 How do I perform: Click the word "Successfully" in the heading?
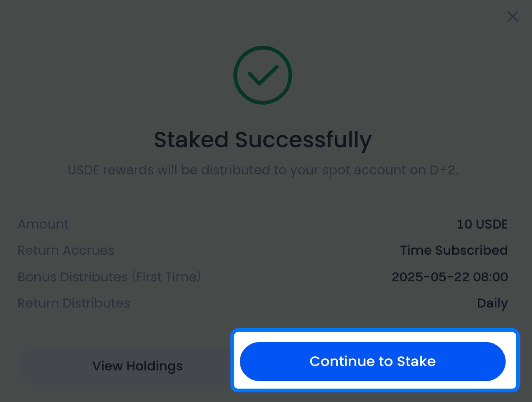pos(304,140)
